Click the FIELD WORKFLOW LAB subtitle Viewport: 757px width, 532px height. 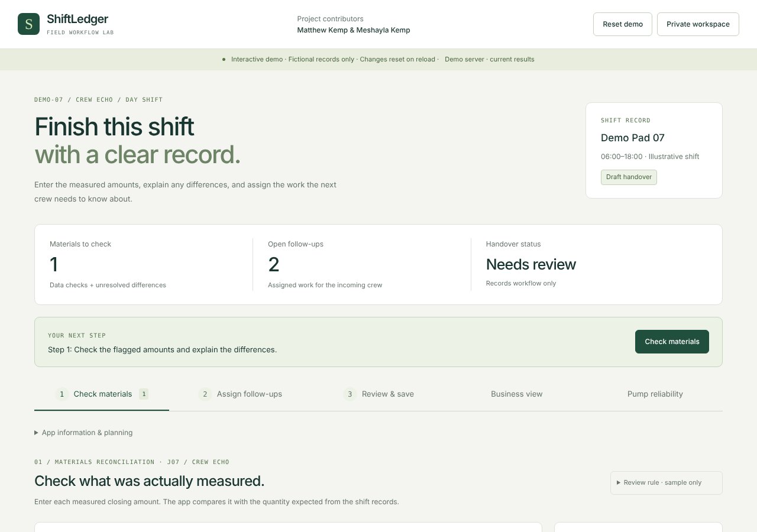coord(80,33)
